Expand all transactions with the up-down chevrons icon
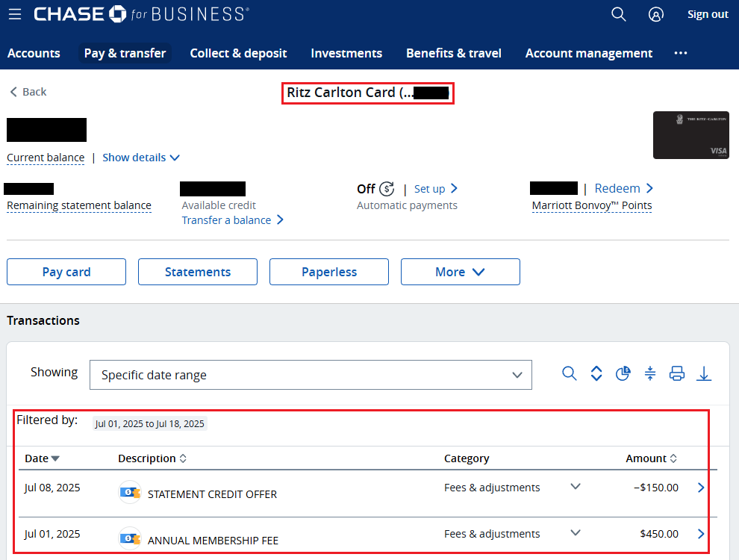739x560 pixels. click(x=596, y=373)
